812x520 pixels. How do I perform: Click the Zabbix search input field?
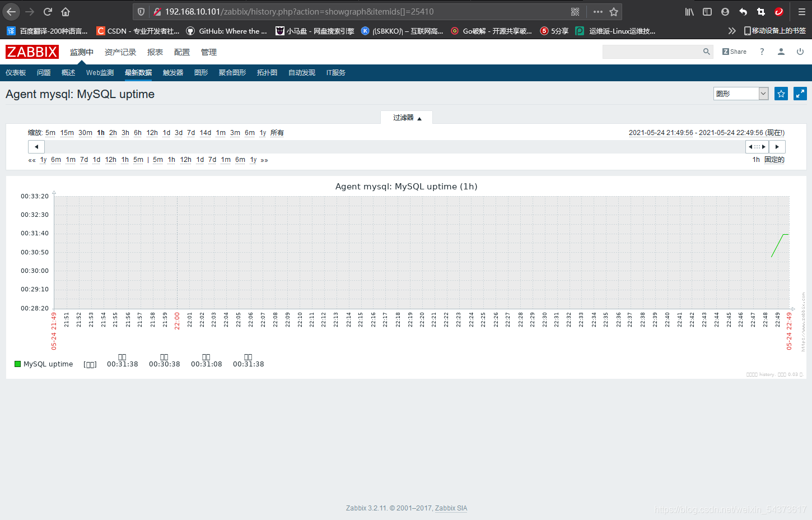(x=652, y=52)
